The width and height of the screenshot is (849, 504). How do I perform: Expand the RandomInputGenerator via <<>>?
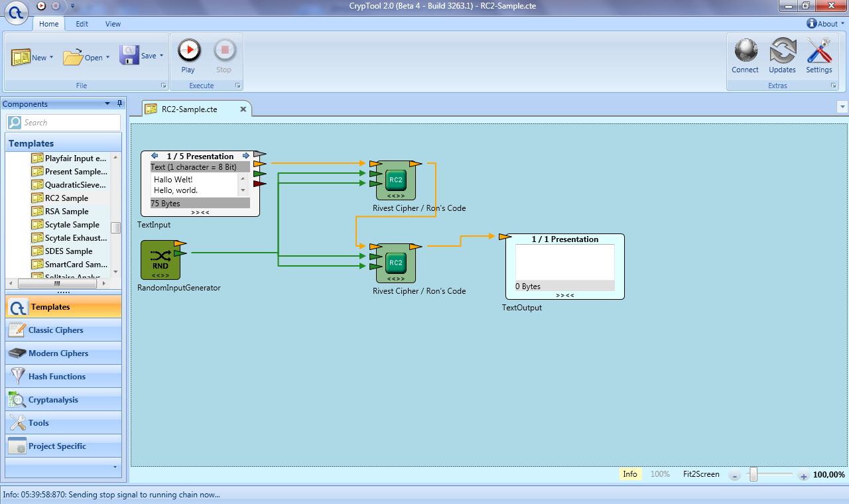pos(161,275)
